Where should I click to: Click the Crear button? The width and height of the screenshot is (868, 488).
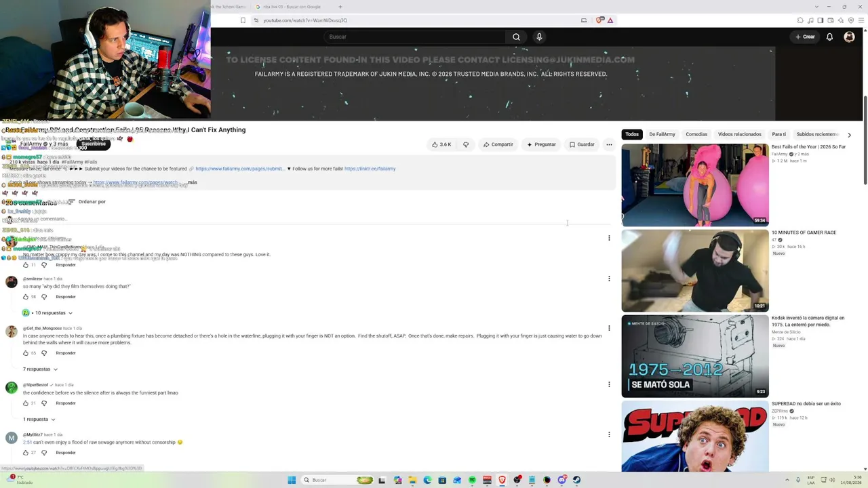click(x=805, y=37)
